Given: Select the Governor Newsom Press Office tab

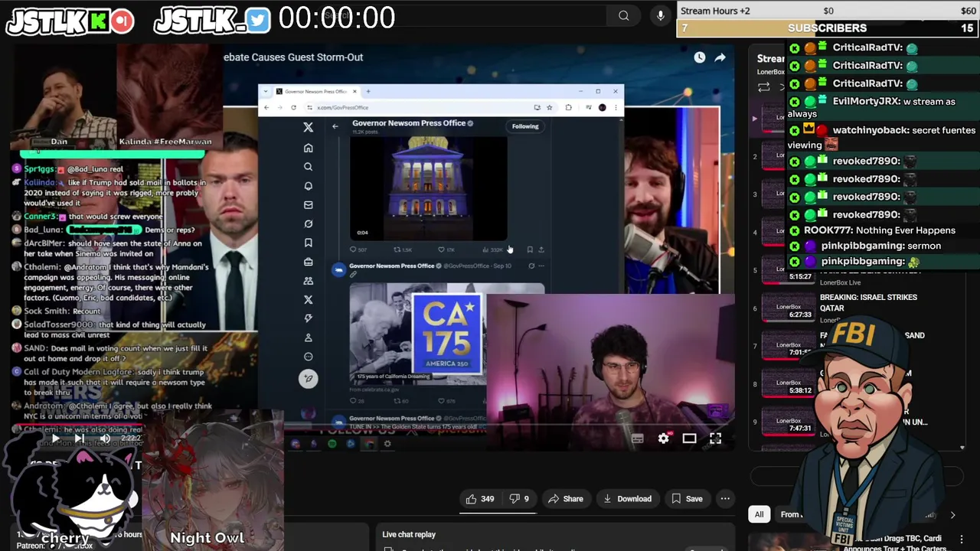Looking at the screenshot, I should [316, 92].
